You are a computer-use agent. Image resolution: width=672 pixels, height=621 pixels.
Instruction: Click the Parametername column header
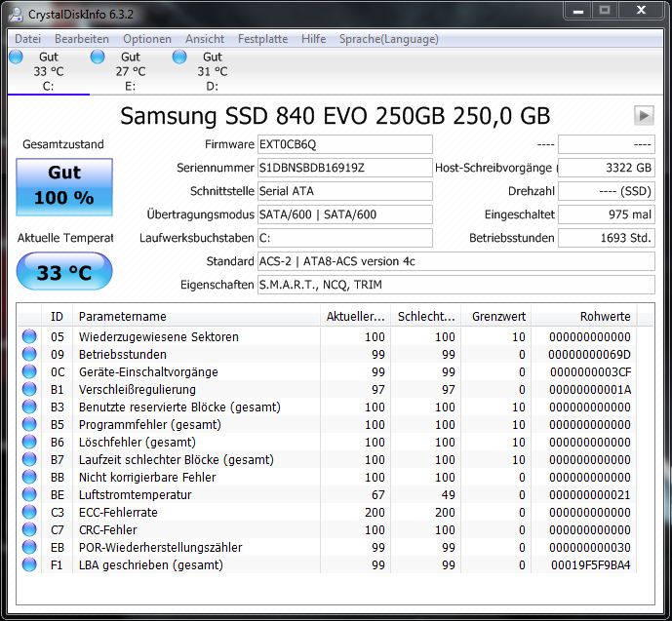click(196, 317)
